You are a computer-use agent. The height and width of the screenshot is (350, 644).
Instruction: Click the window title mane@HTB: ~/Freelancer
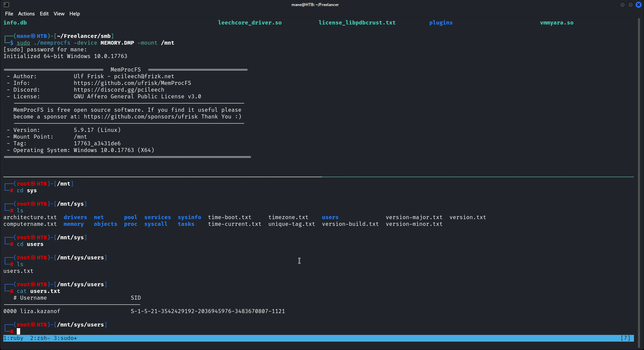coord(315,5)
